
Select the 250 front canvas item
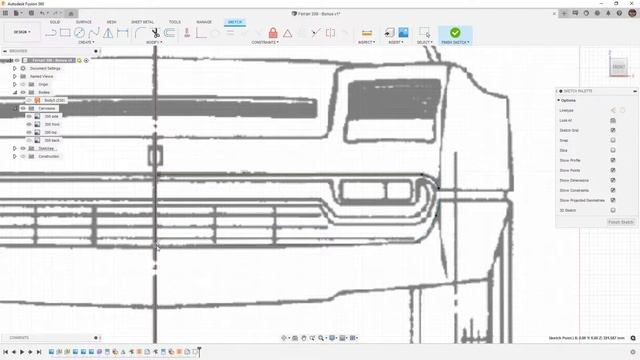tap(52, 124)
